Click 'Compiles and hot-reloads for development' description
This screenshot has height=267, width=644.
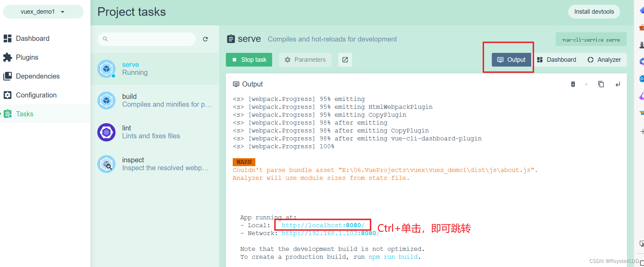tap(332, 39)
